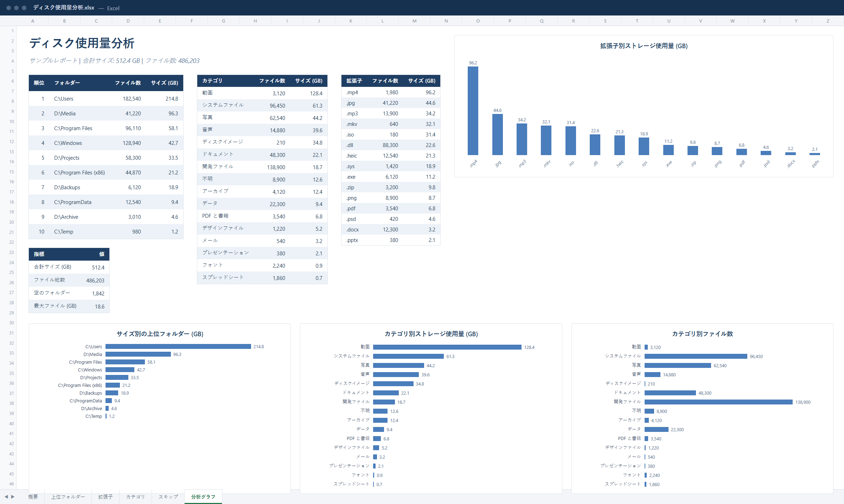This screenshot has width=844, height=504.
Task: Click the プレゼンテーション category cell
Action: coord(225,253)
